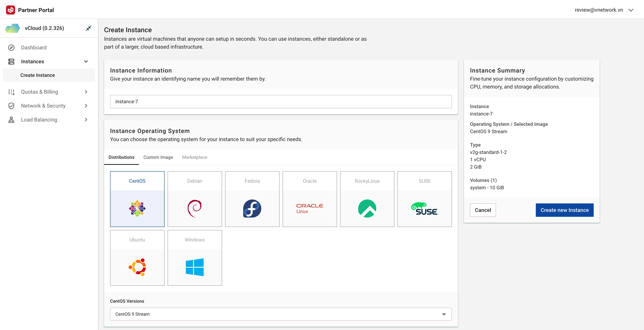The height and width of the screenshot is (330, 644).
Task: Select the Debian swirl logo
Action: click(x=195, y=208)
